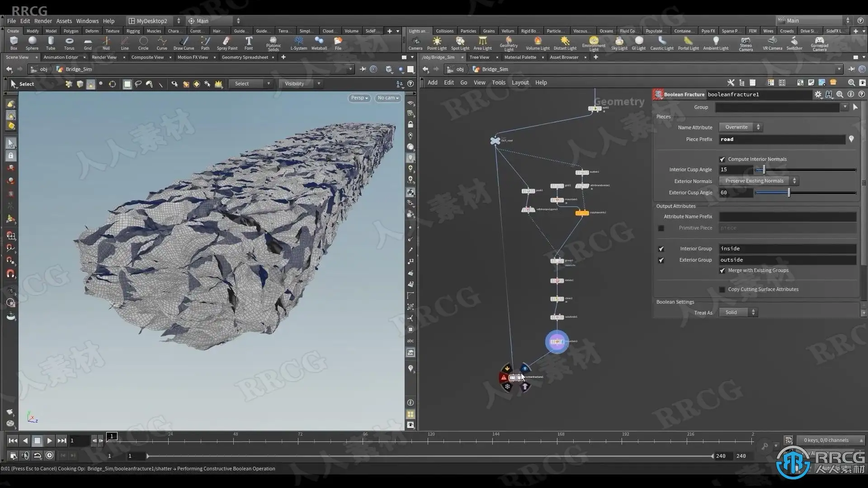Toggle Compute Interior Normals checkbox

pos(722,160)
